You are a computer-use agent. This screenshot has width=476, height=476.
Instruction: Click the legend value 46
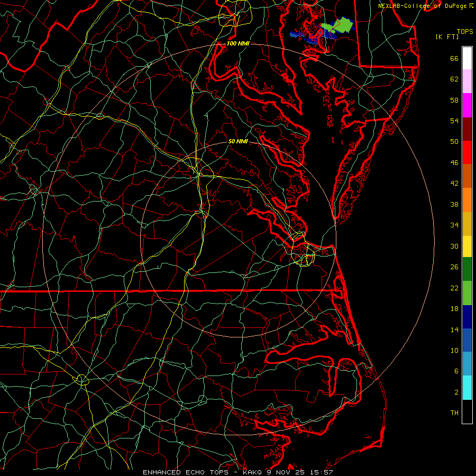point(454,163)
